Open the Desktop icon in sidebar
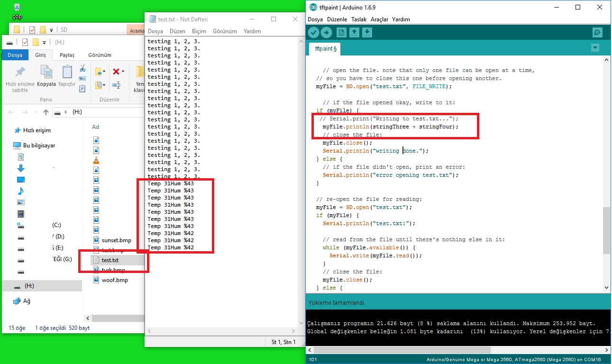 [x=20, y=180]
